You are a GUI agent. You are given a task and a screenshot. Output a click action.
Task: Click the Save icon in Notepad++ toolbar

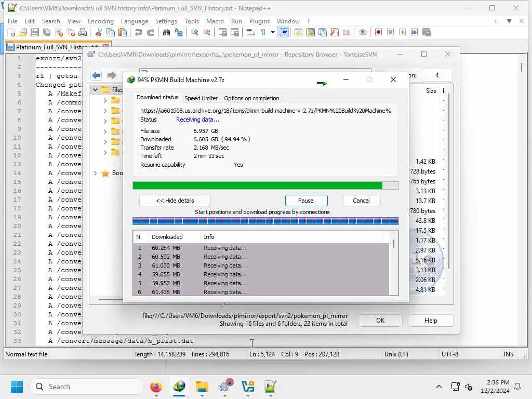click(x=35, y=33)
